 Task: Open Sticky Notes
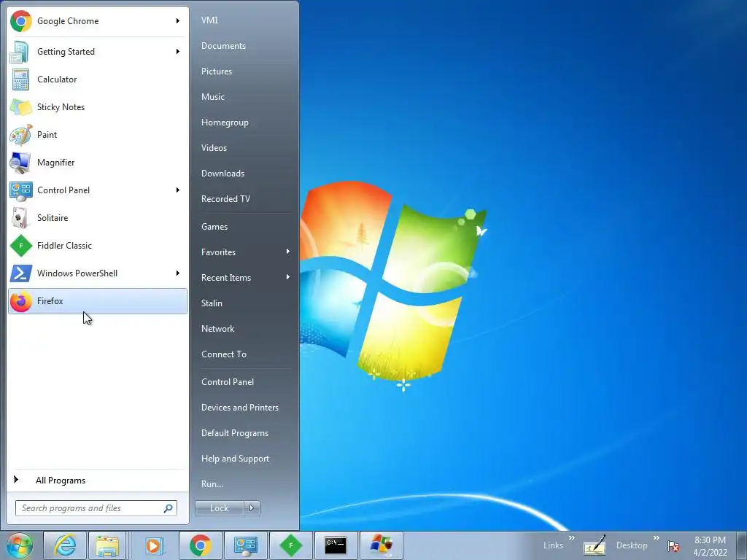97,107
